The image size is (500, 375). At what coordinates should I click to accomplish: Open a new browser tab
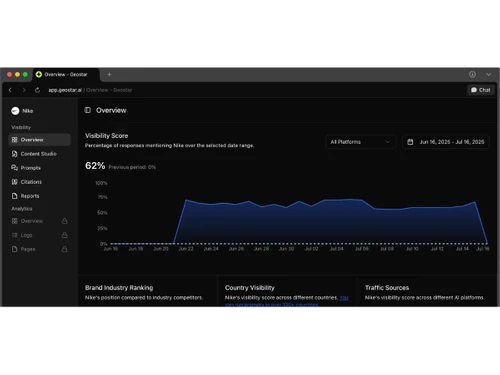[x=109, y=74]
